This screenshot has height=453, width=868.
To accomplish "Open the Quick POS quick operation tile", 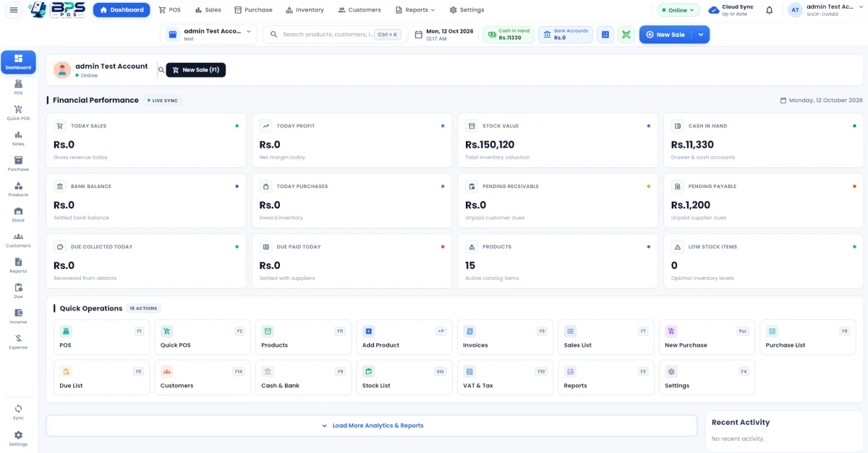I will click(203, 337).
